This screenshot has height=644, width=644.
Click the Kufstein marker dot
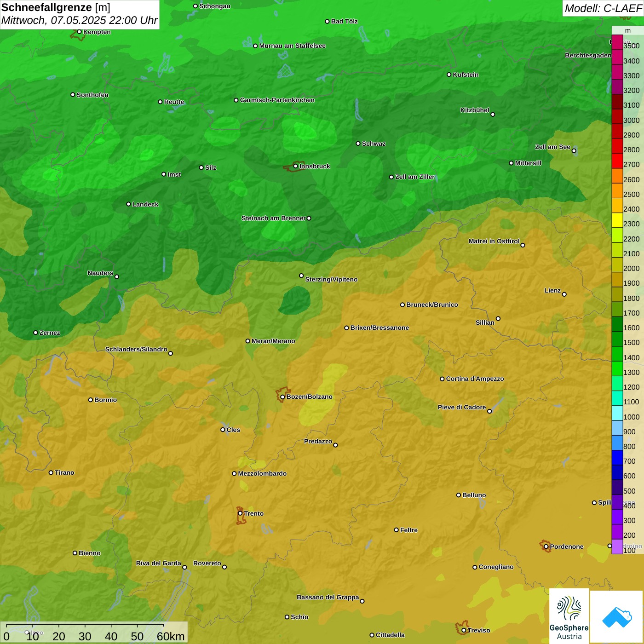point(449,75)
